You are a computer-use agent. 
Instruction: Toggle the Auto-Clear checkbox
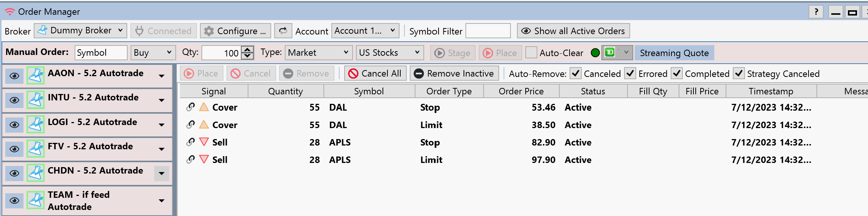pyautogui.click(x=531, y=53)
